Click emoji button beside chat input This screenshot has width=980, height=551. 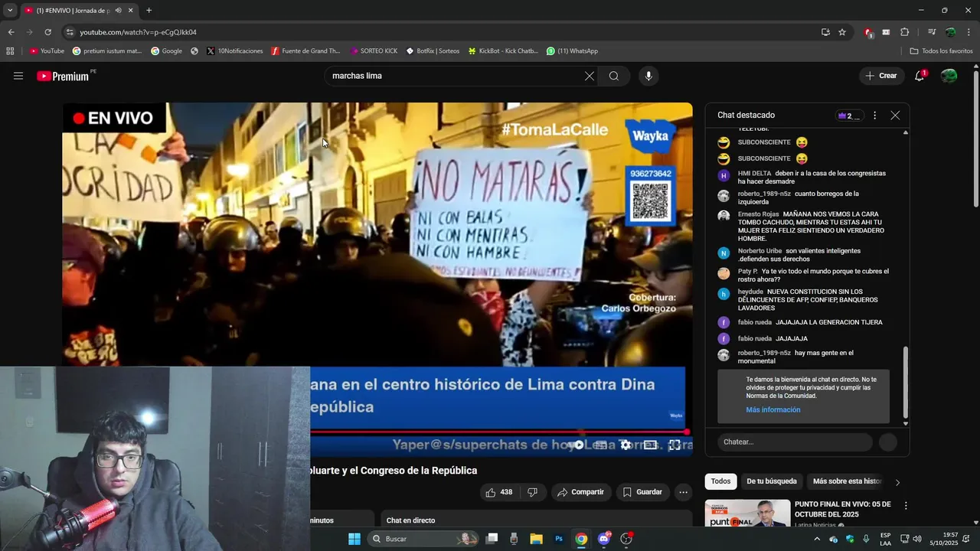(888, 442)
